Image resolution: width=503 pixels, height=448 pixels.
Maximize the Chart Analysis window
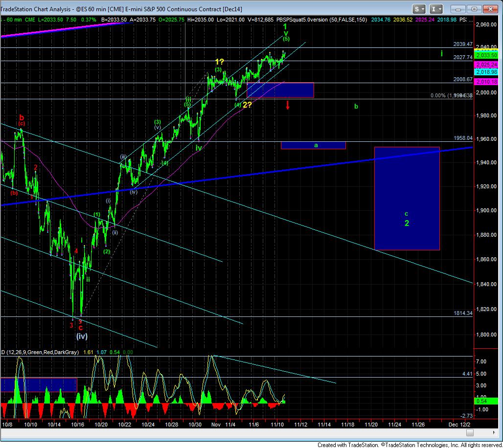(x=474, y=9)
